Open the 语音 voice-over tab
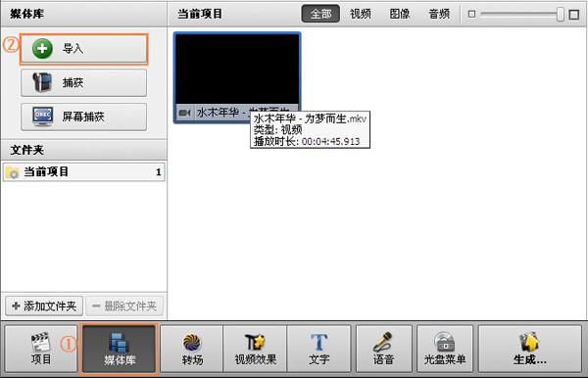The image size is (588, 378). coord(383,349)
